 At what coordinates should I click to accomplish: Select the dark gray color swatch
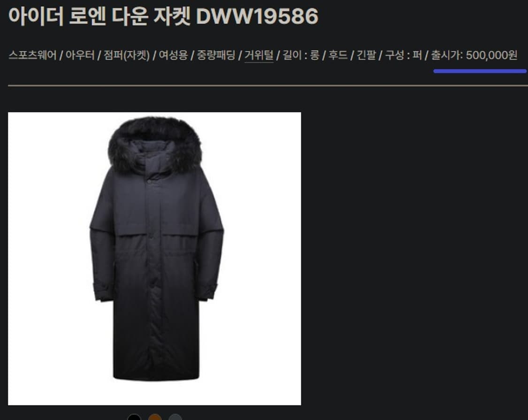[176, 418]
